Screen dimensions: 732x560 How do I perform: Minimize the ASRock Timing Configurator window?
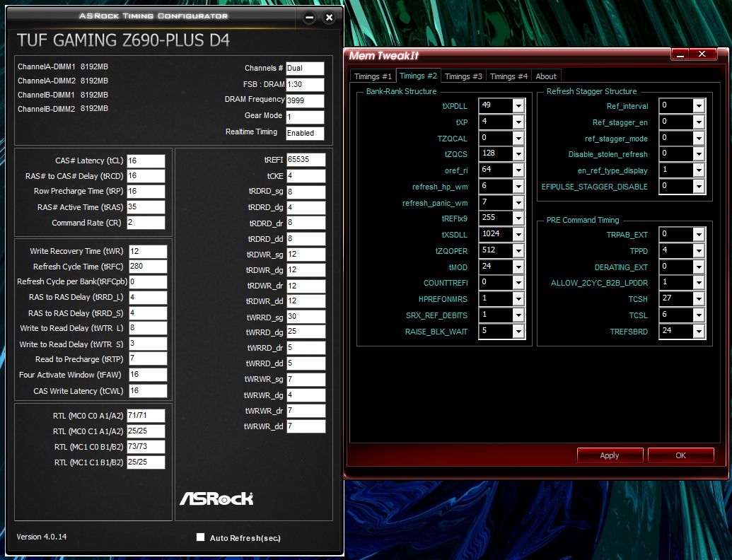[309, 18]
